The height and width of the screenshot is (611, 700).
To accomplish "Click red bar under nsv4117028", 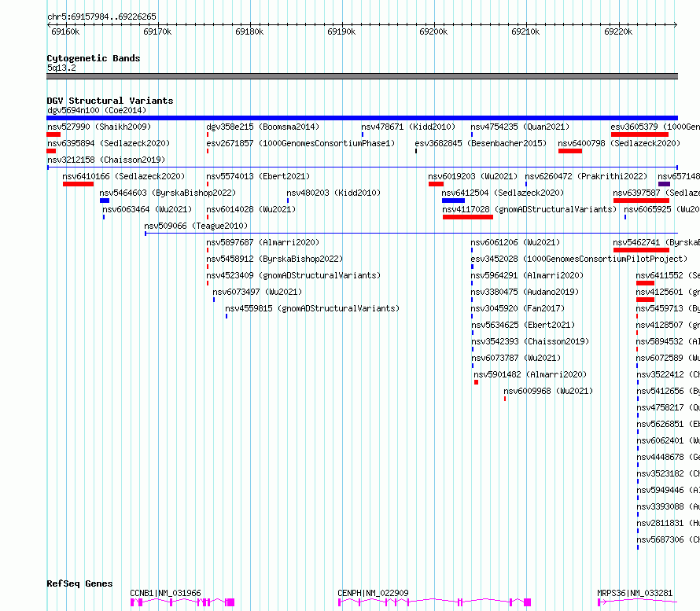I will [x=468, y=217].
